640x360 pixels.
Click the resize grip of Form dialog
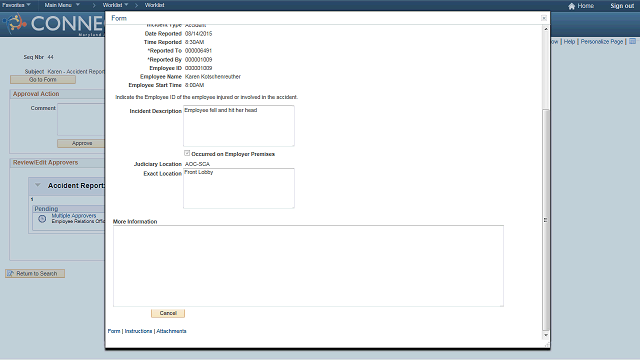coord(547,345)
